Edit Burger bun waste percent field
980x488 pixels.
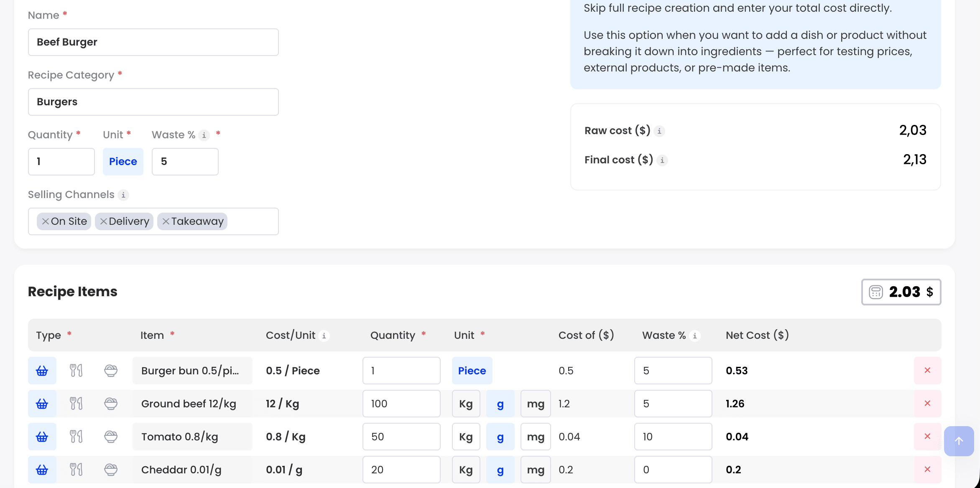pyautogui.click(x=673, y=371)
